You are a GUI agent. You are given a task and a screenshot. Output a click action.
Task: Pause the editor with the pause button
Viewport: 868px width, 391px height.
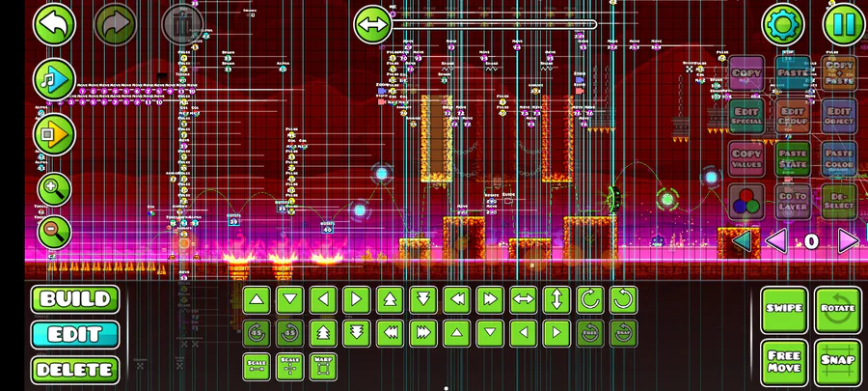tap(844, 24)
